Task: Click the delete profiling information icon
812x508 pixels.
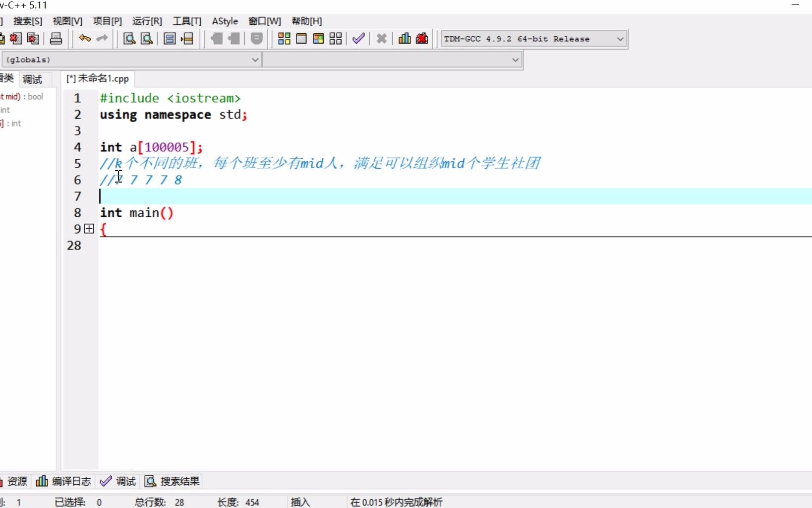Action: 422,39
